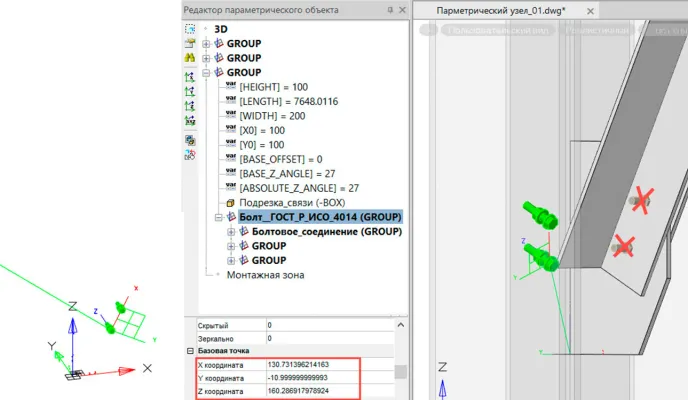Pin the Редактор параметрического объекта panel

click(390, 10)
